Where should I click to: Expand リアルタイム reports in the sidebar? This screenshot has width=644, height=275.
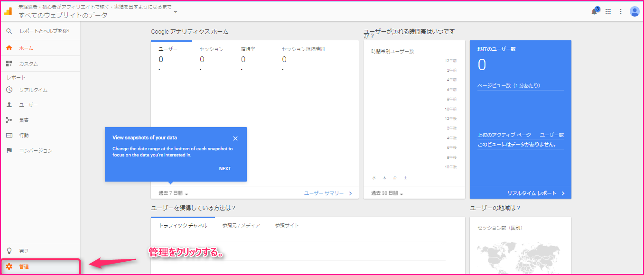[40, 90]
